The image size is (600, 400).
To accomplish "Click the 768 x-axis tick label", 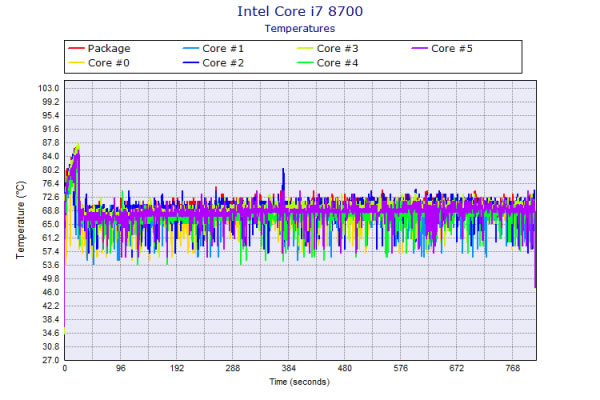I will coord(513,368).
